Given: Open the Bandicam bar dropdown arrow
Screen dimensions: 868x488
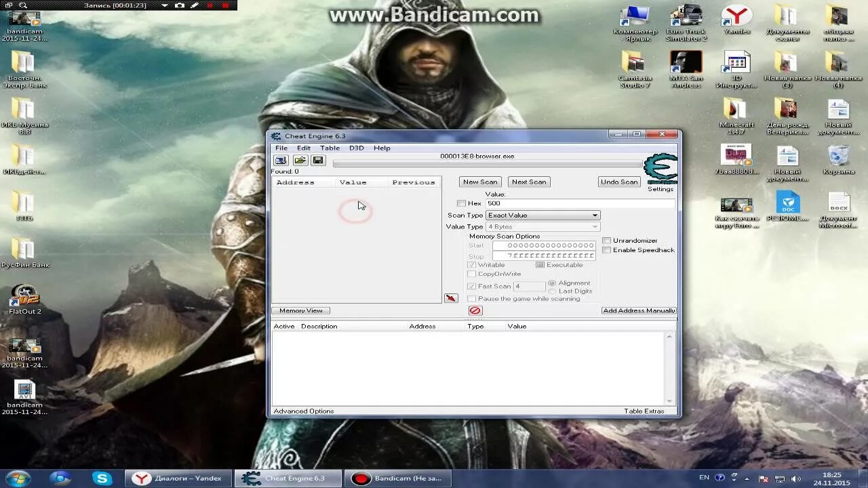Looking at the screenshot, I should pyautogui.click(x=165, y=5).
